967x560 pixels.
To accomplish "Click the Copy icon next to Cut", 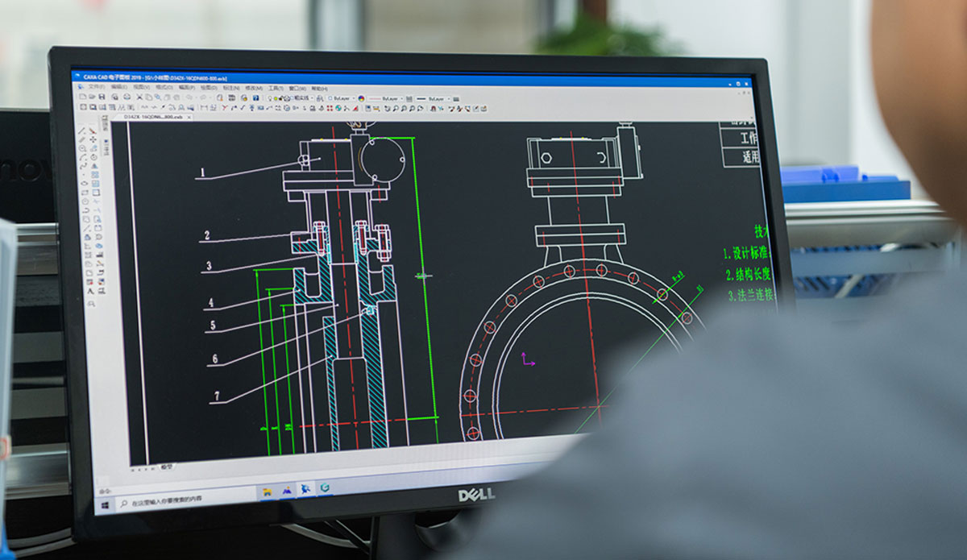I will [147, 98].
